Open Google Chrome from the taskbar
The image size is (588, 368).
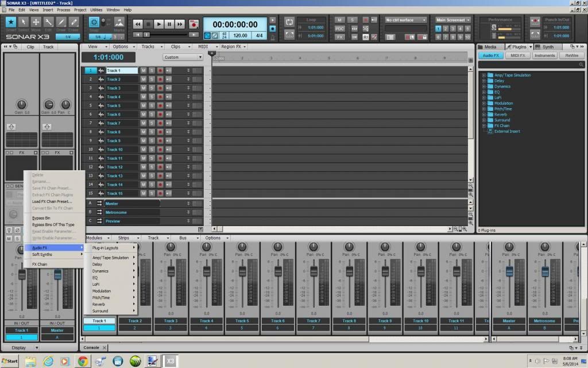[83, 361]
